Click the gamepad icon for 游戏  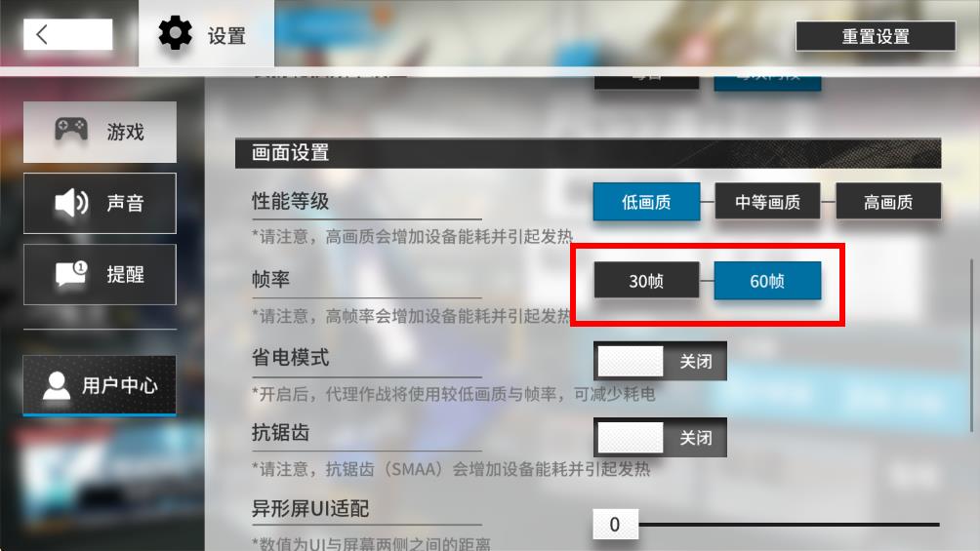(x=71, y=130)
